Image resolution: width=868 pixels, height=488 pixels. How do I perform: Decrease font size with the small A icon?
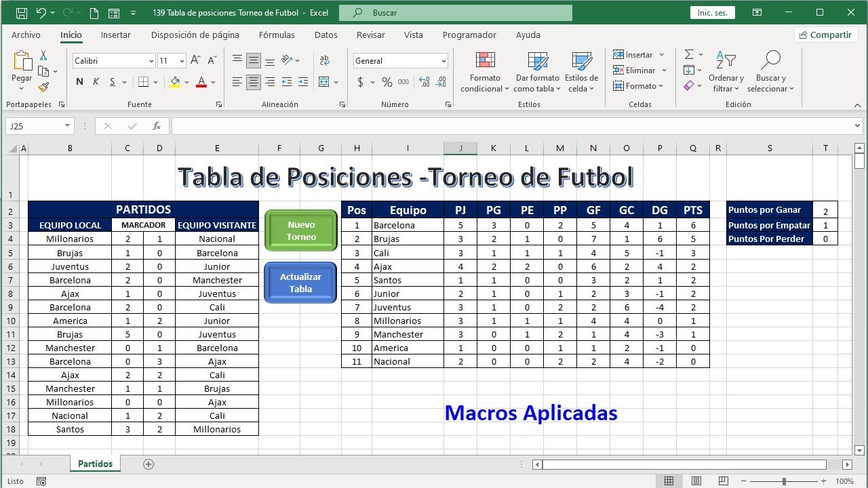coord(212,60)
